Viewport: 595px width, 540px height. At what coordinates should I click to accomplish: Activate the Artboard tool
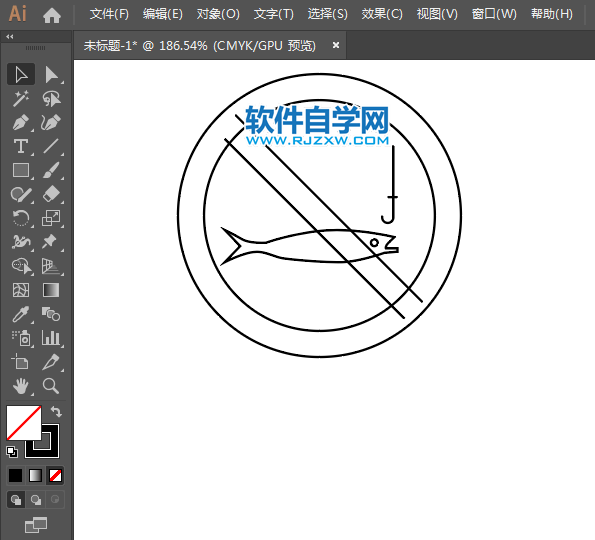(x=21, y=362)
